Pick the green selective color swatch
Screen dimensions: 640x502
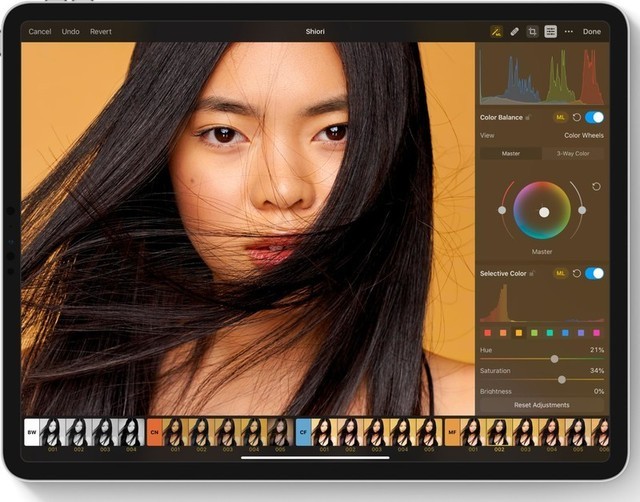click(x=534, y=332)
